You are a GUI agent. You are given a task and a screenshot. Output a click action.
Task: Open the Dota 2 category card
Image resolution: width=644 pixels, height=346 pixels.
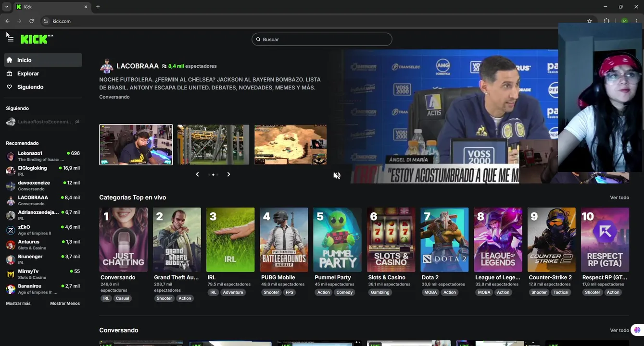(444, 240)
